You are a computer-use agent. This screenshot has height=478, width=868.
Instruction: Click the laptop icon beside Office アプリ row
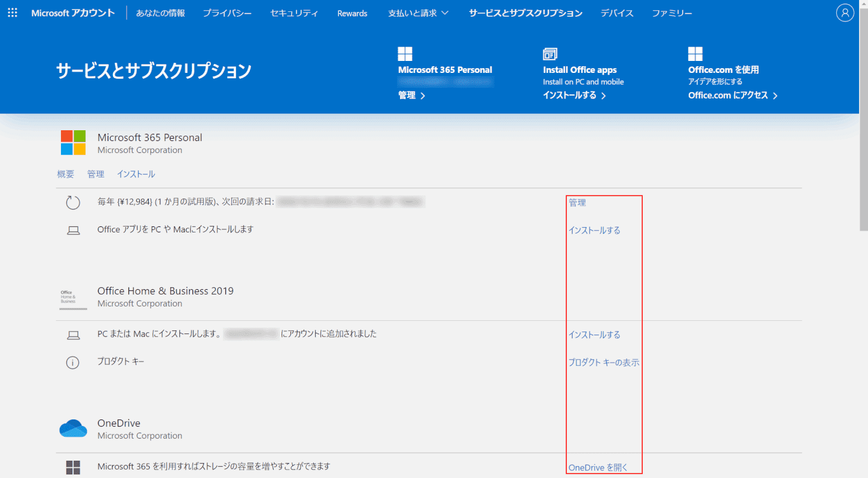click(x=73, y=230)
